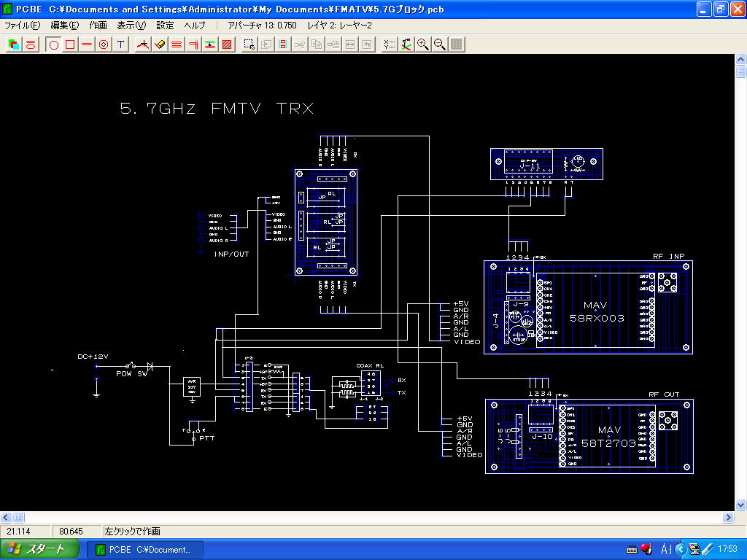Image resolution: width=747 pixels, height=560 pixels.
Task: Click the horizontal scrollbar right arrow
Action: tap(729, 518)
